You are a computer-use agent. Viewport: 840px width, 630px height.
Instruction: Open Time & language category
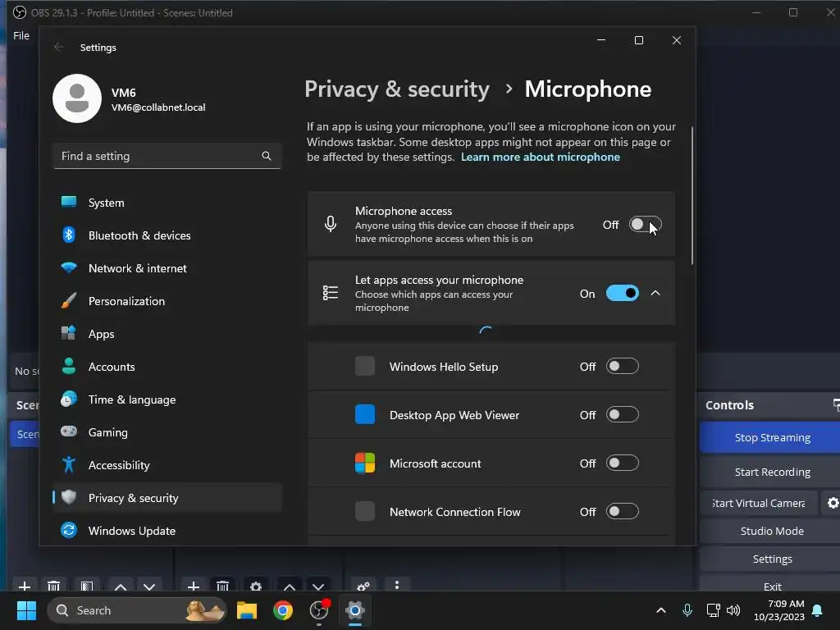(167, 399)
